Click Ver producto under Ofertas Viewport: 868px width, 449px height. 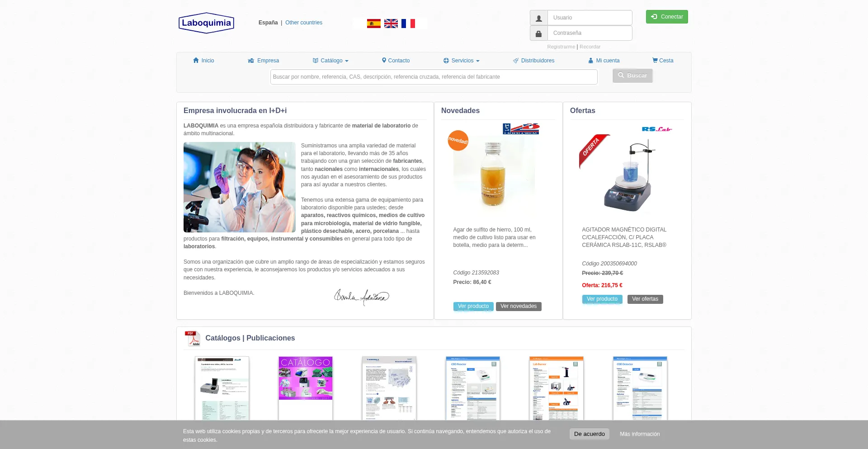(x=602, y=299)
